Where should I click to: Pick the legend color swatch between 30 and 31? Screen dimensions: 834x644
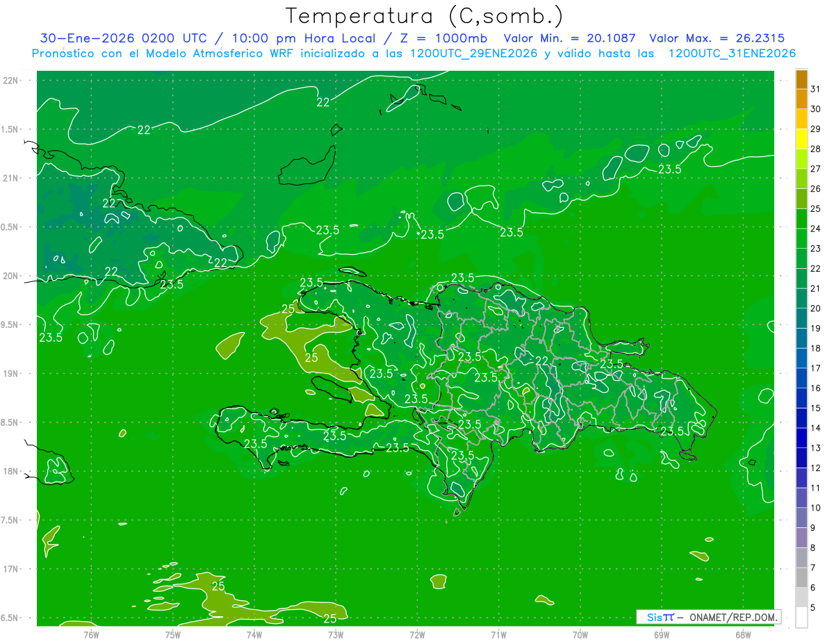[801, 99]
